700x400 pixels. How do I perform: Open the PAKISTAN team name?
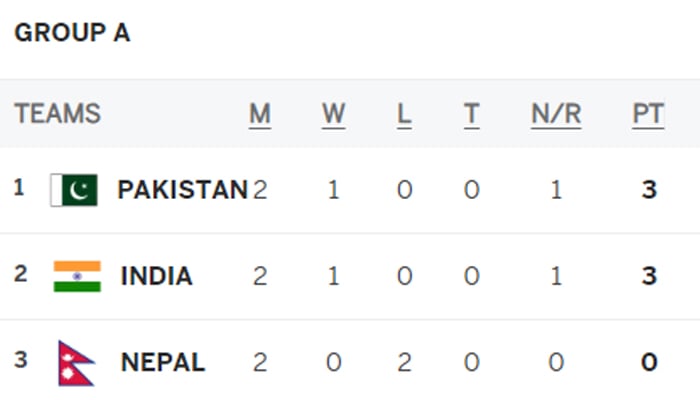(x=182, y=189)
